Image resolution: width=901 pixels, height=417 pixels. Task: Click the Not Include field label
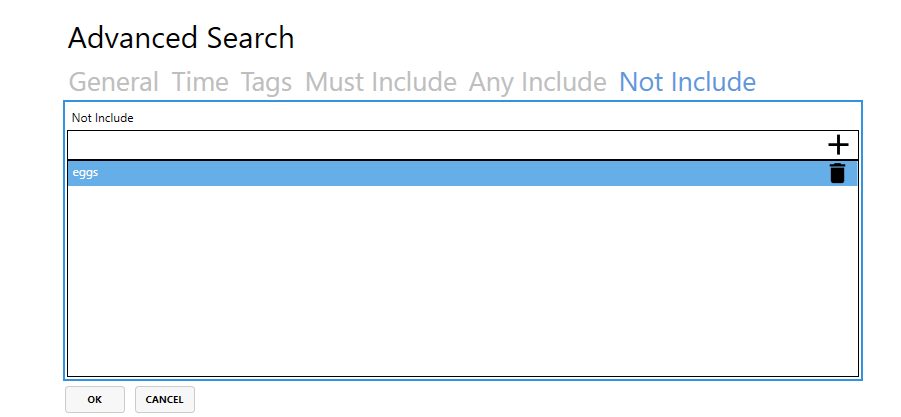102,118
